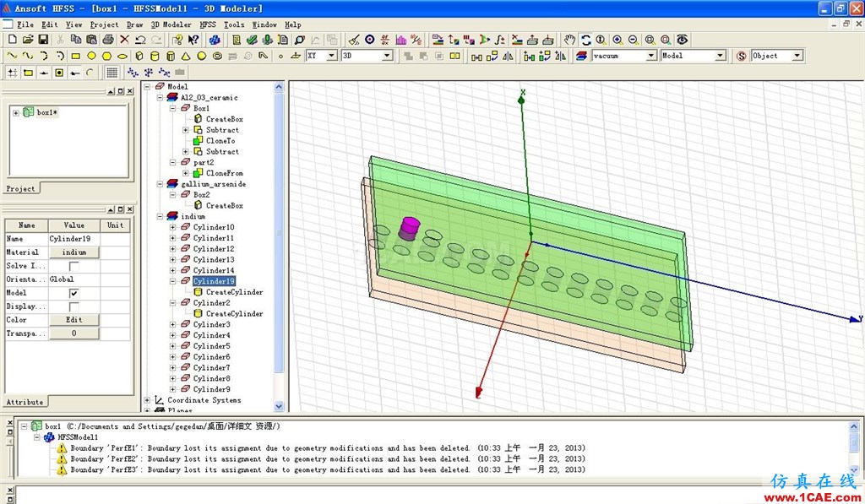Screen dimensions: 865x504
Task: Click the layered material icon beside vacuum
Action: [581, 56]
